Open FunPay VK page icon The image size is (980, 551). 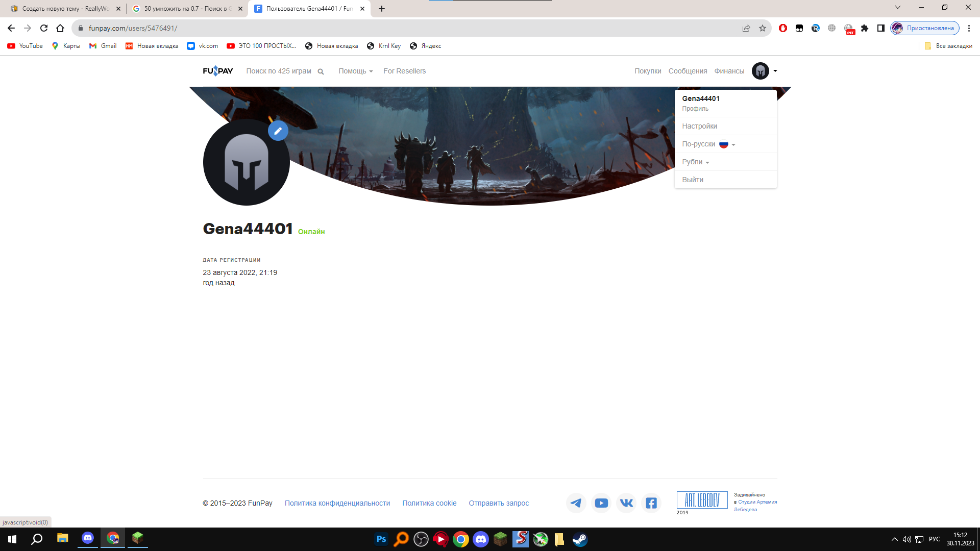click(626, 503)
